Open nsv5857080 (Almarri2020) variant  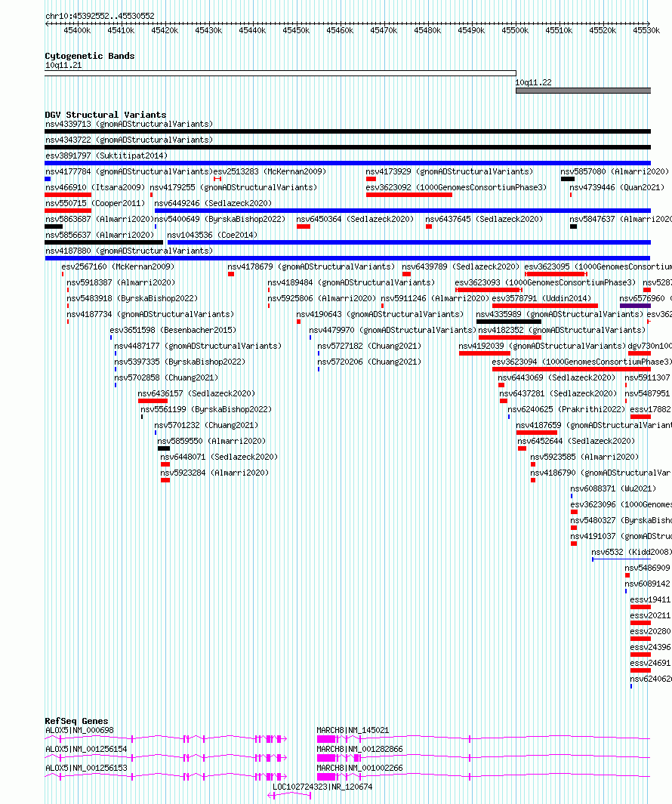pos(615,172)
